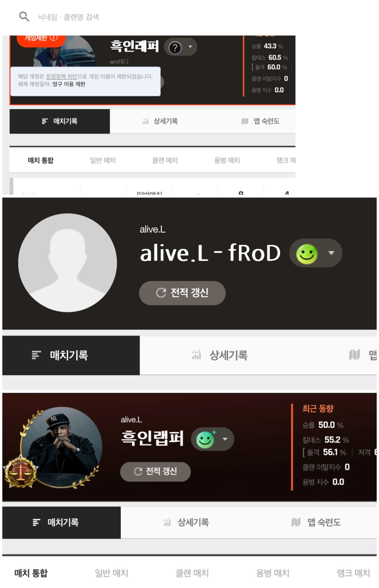Select the 상세기록 tab under alive.L - fRoD
Screen dimensions: 379x588
[x=220, y=355]
